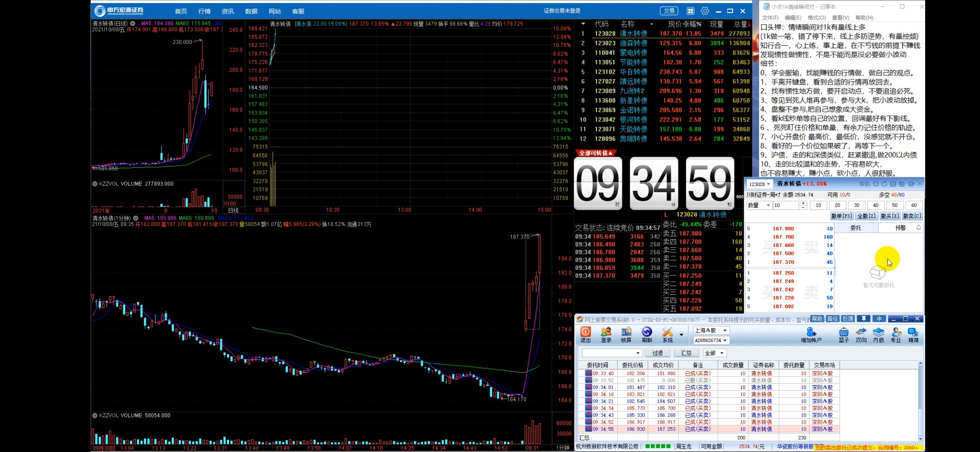Screen dimensions: 980x452
Task: Click 撤买[X] cancel buys button
Action: coord(890,216)
